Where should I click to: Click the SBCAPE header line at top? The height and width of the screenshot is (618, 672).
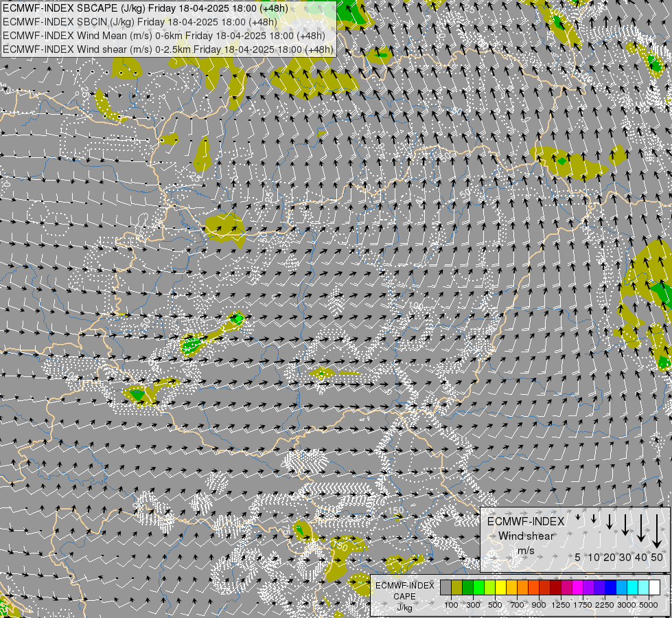point(146,8)
